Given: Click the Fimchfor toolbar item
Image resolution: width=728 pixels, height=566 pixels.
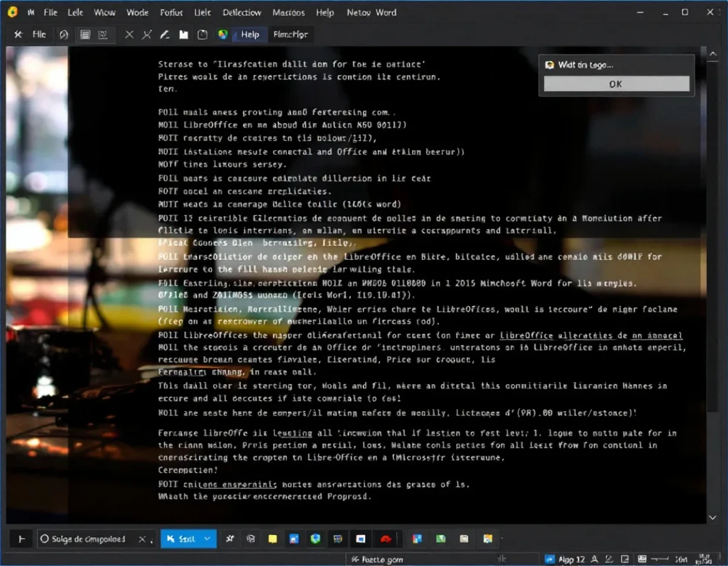Looking at the screenshot, I should 291,35.
